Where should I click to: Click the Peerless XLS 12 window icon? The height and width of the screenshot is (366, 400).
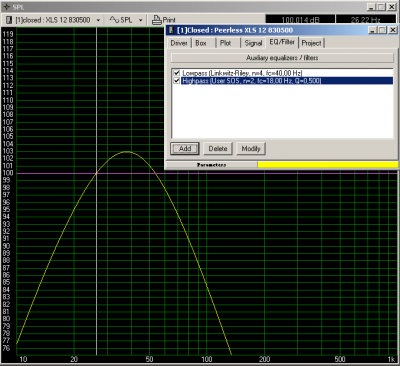(171, 30)
